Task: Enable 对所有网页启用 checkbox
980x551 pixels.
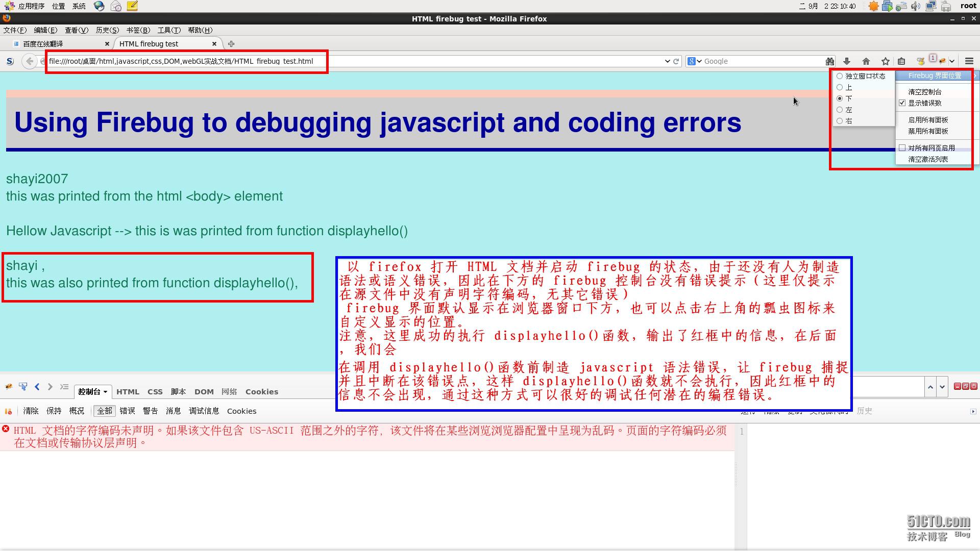Action: [902, 148]
